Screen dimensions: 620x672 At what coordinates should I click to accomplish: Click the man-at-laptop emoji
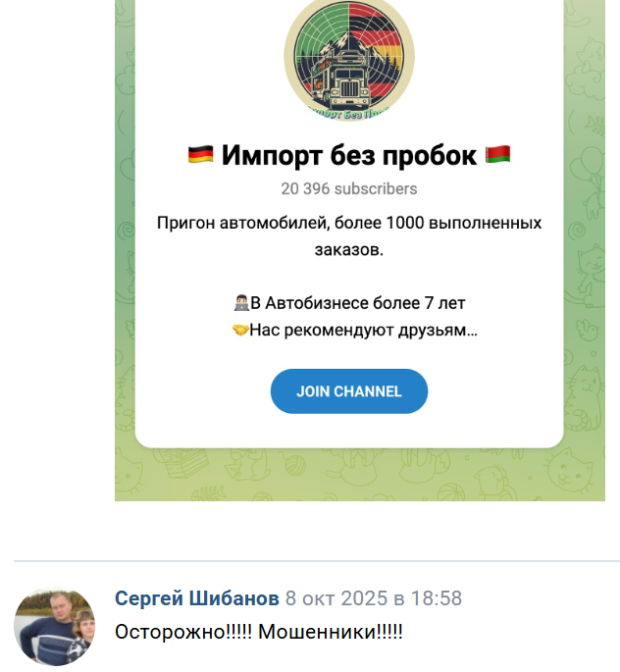241,303
